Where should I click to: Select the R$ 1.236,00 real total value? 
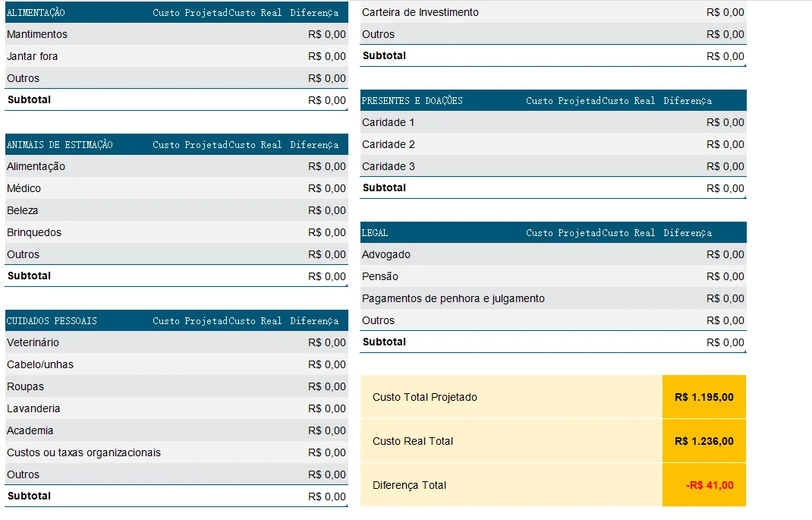[703, 441]
